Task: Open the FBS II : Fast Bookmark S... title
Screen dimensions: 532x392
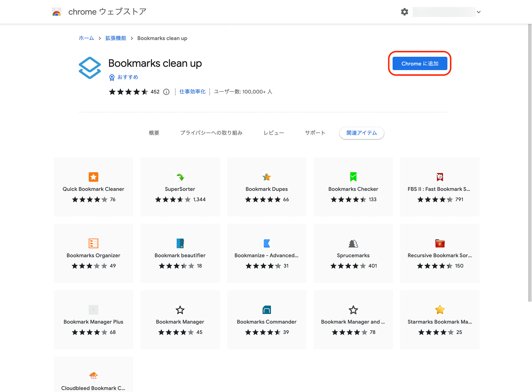Action: click(x=439, y=189)
